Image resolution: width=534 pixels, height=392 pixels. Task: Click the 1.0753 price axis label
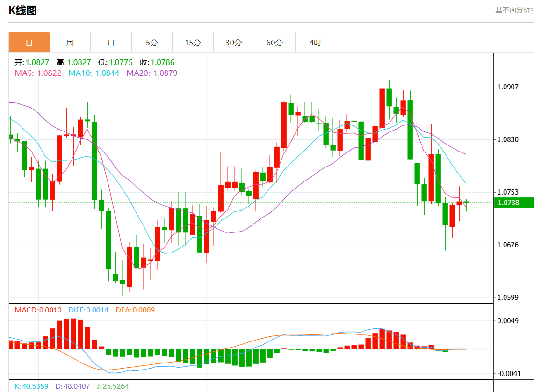click(508, 192)
